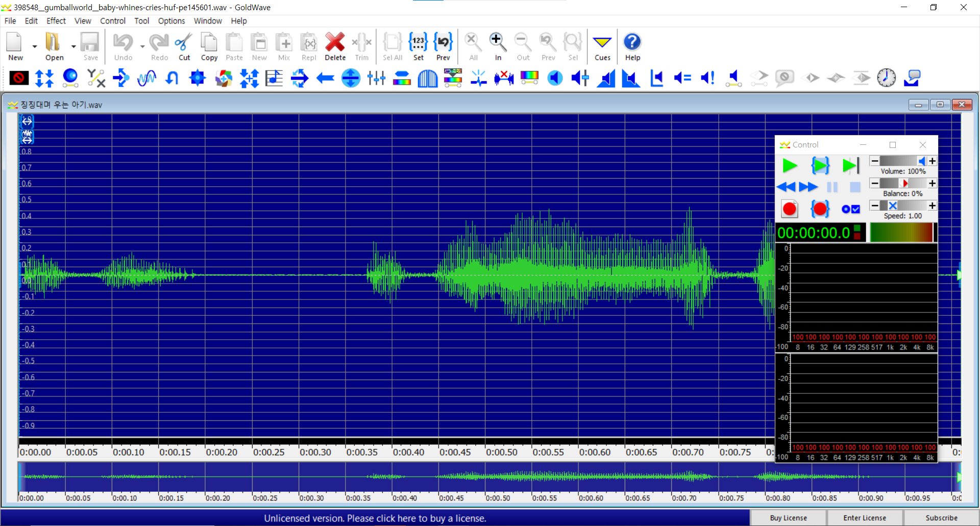
Task: Click the Subscribe button
Action: click(941, 518)
